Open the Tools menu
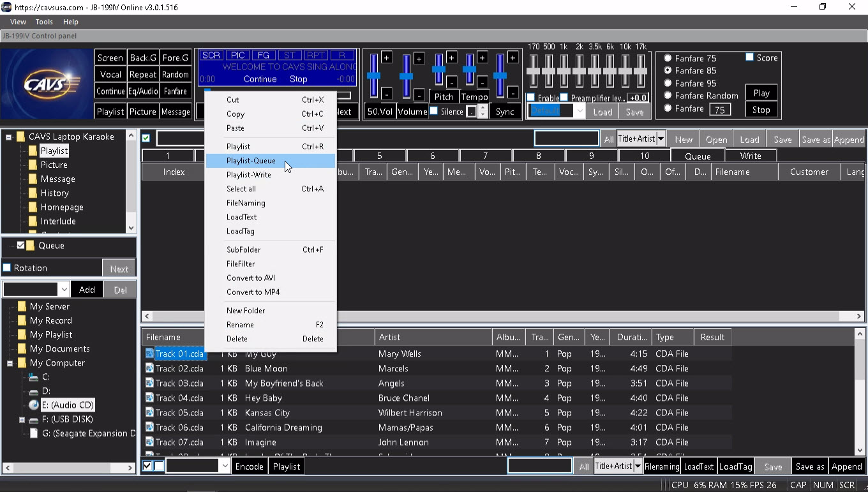The height and width of the screenshot is (492, 868). [x=44, y=22]
